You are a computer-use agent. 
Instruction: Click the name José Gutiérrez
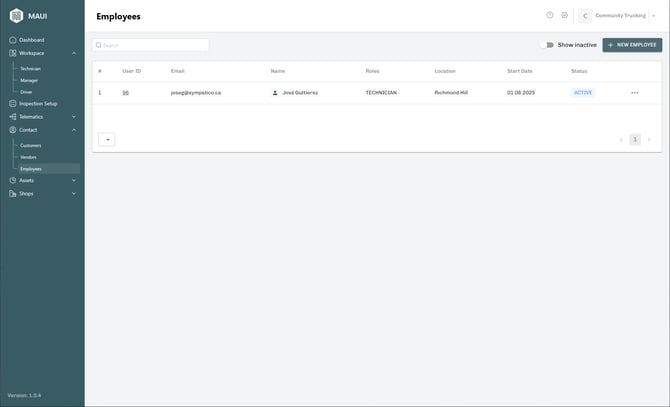pos(300,93)
